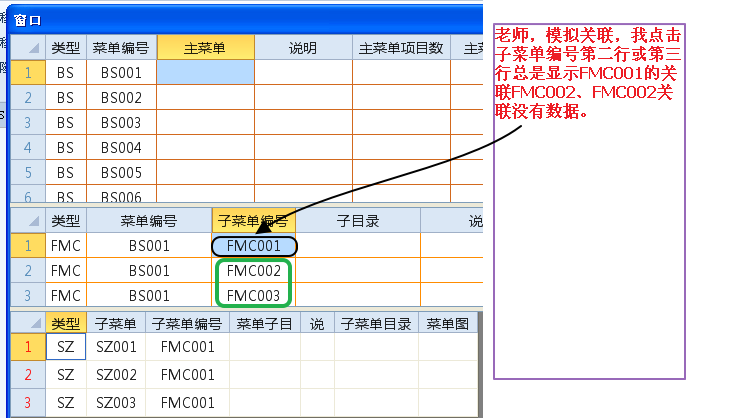This screenshot has width=735, height=418.
Task: Click the 子目录 column header
Action: pyautogui.click(x=358, y=221)
